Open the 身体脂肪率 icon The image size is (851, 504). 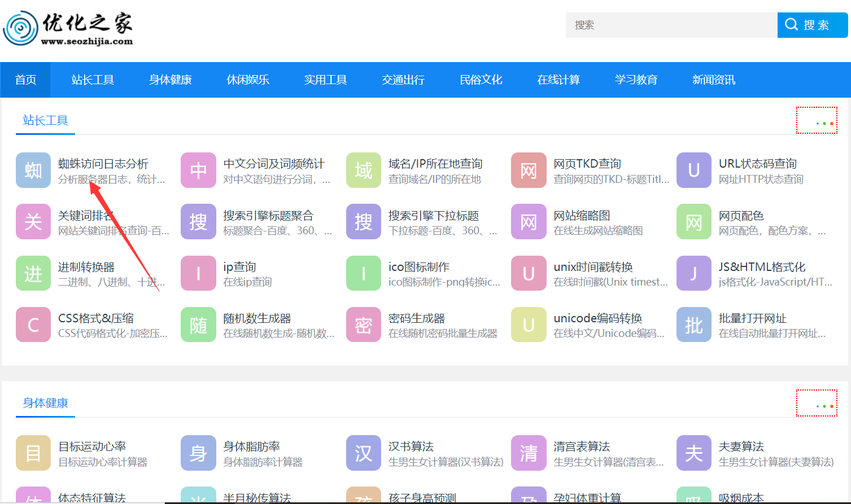pyautogui.click(x=198, y=453)
